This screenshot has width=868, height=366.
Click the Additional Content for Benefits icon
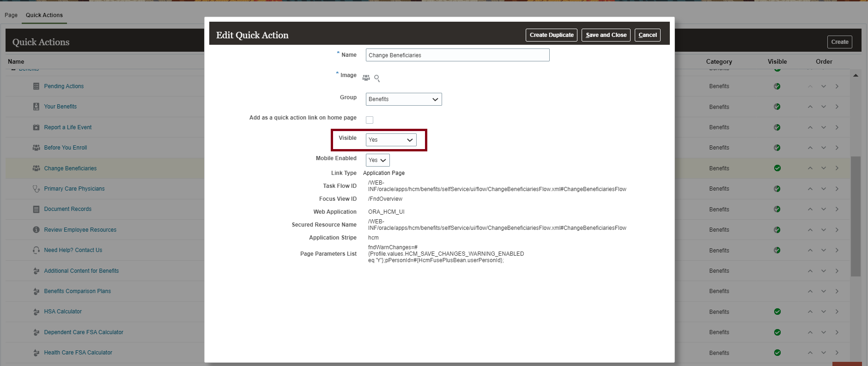(36, 271)
